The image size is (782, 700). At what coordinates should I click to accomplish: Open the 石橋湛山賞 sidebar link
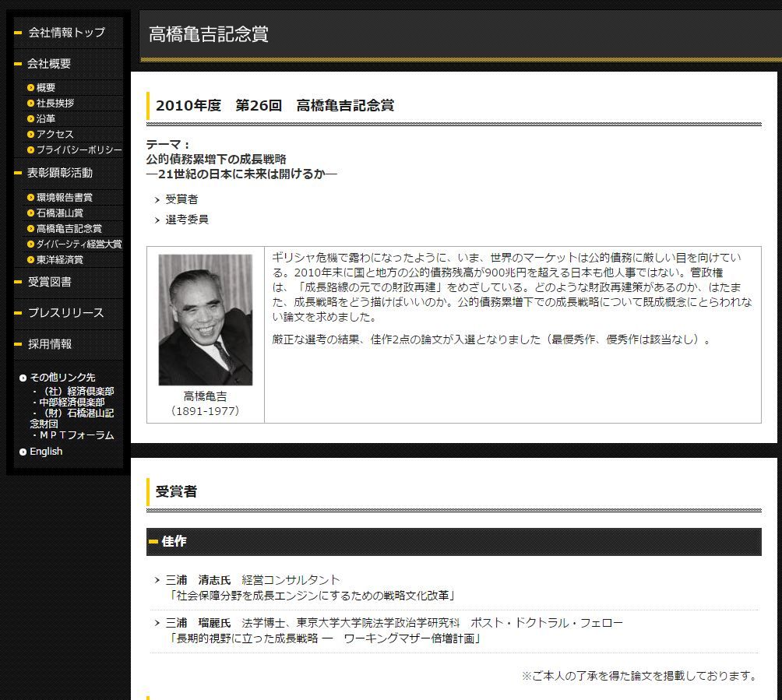click(60, 213)
